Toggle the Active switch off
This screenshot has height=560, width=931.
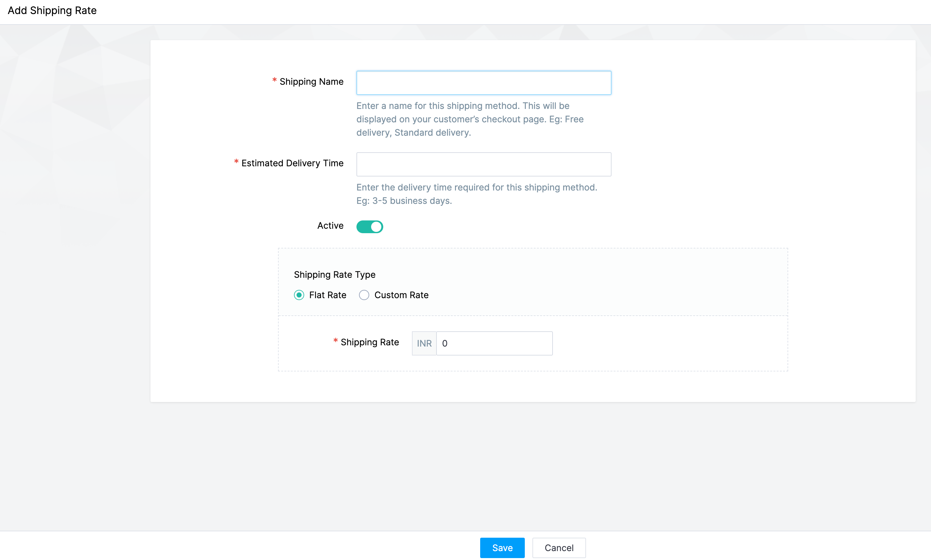coord(370,226)
